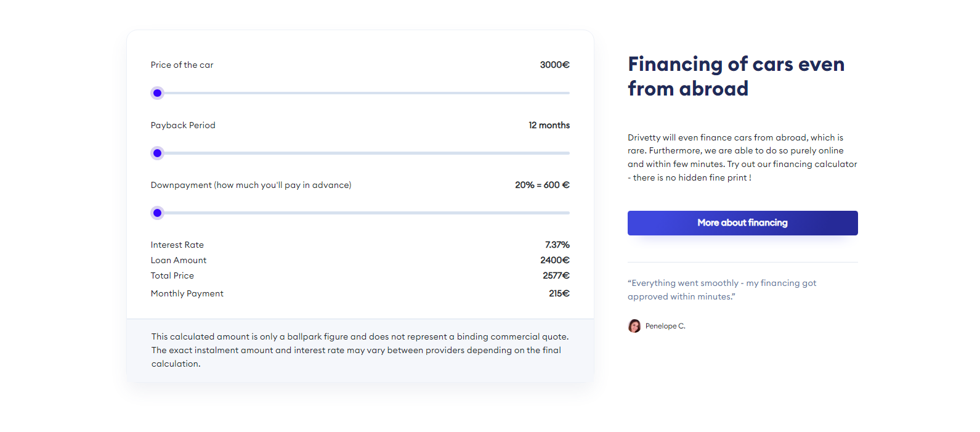Click Penelope C.'s avatar photo
The height and width of the screenshot is (432, 980).
tap(634, 326)
